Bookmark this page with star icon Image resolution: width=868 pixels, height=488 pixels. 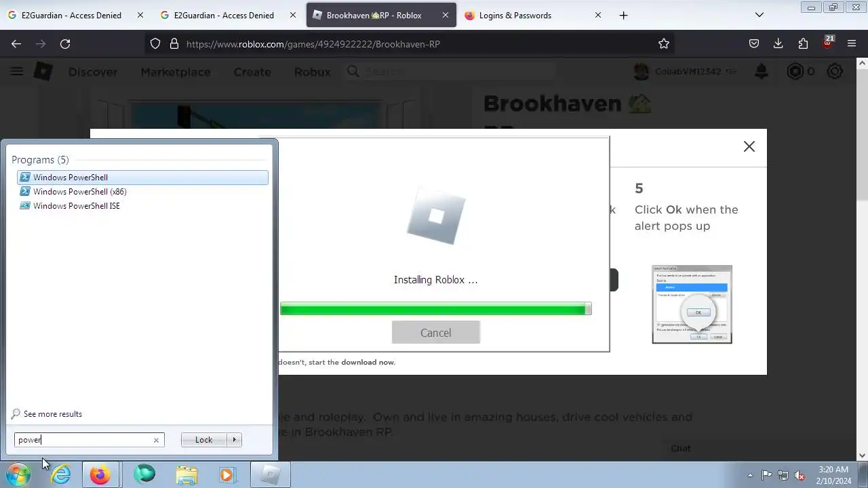click(x=663, y=43)
